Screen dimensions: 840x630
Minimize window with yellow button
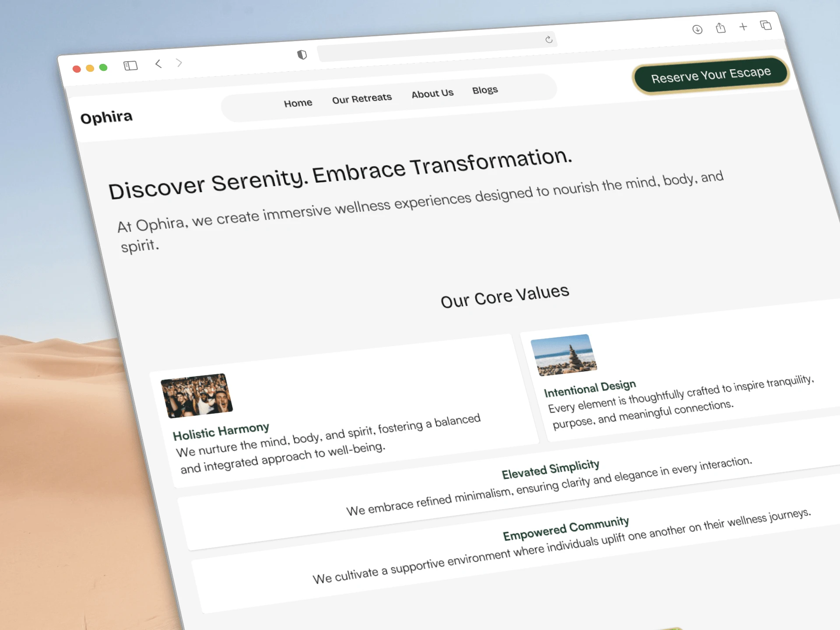pos(90,68)
